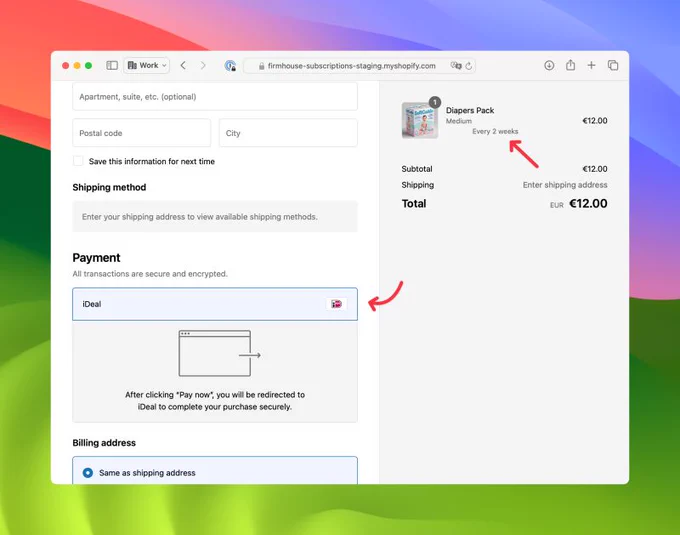Viewport: 680px width, 535px height.
Task: Click the Enter shipping address text
Action: [x=565, y=185]
